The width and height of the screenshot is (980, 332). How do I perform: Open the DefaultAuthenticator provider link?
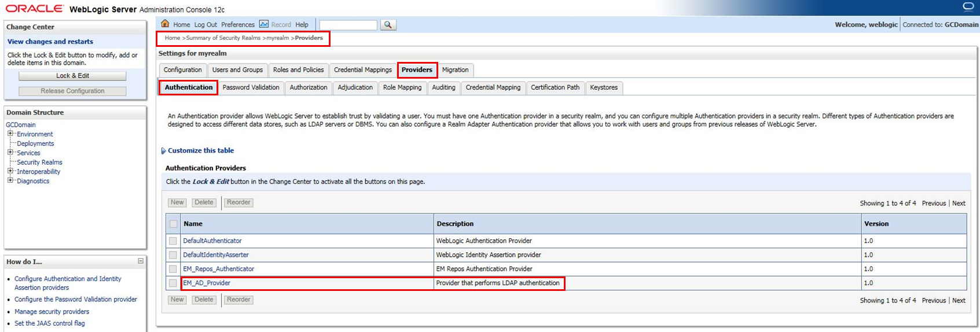point(212,241)
